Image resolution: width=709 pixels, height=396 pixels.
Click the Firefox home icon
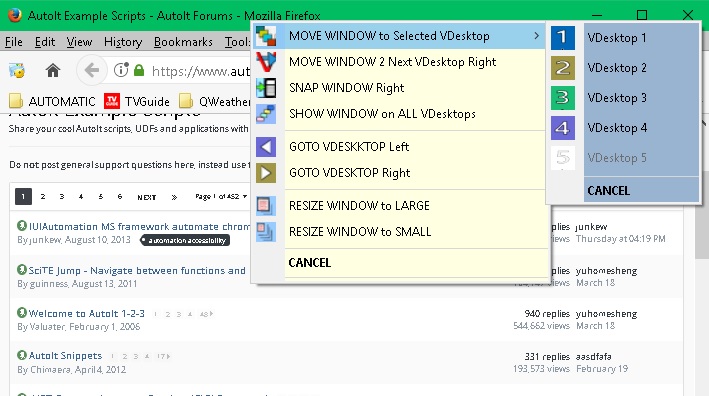pos(53,71)
